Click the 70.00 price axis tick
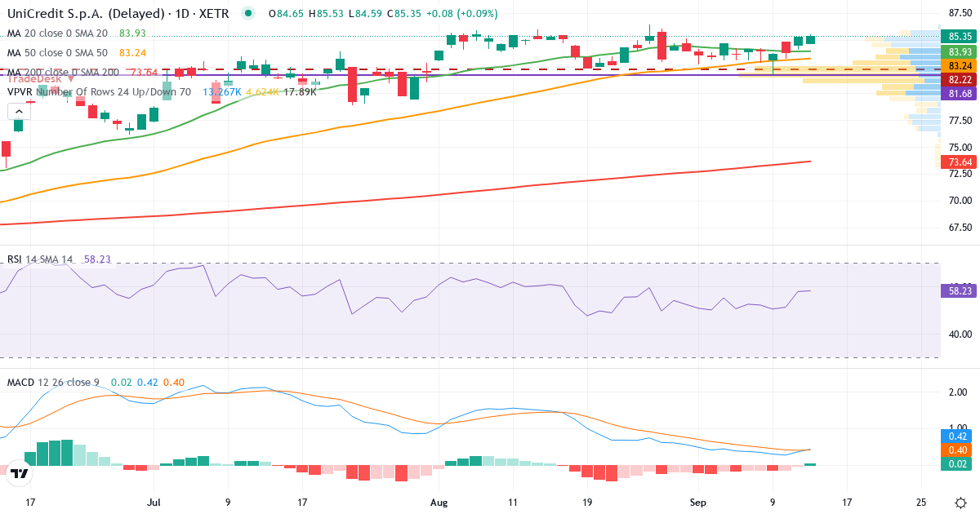Image resolution: width=980 pixels, height=514 pixels. (x=959, y=201)
